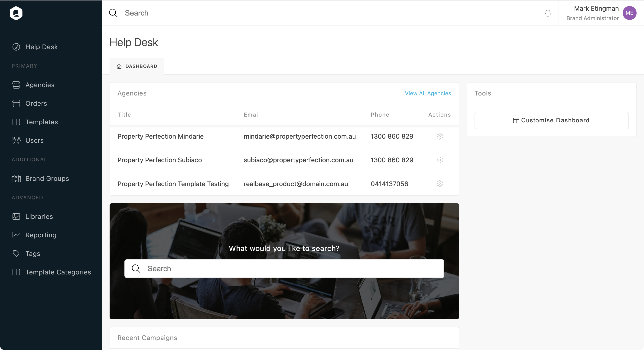Image resolution: width=644 pixels, height=350 pixels.
Task: Navigate to Brand Groups
Action: (x=47, y=178)
